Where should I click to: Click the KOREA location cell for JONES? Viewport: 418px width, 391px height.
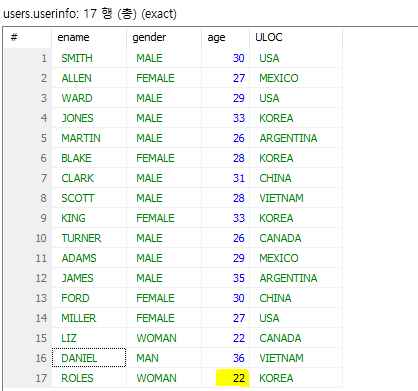(x=296, y=118)
